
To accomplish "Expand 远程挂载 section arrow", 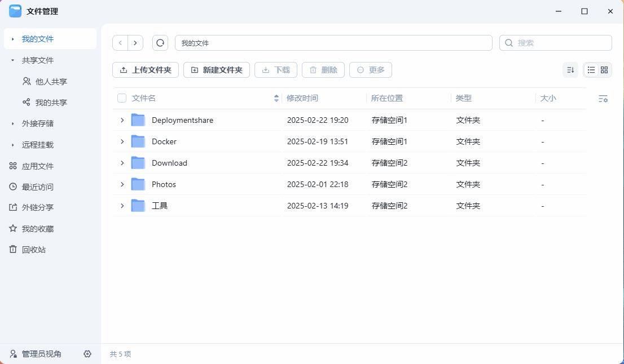I will pyautogui.click(x=13, y=145).
